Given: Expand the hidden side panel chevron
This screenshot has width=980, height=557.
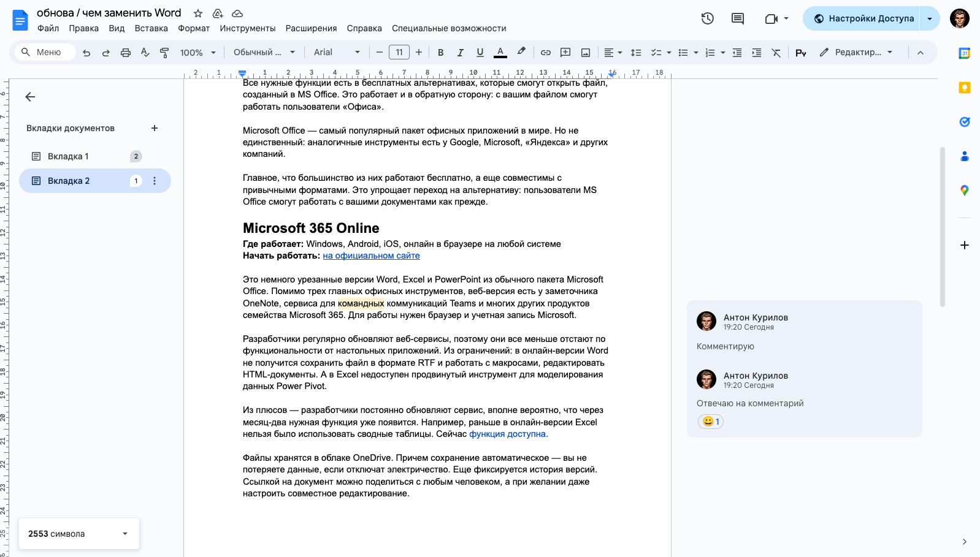Looking at the screenshot, I should click(965, 542).
